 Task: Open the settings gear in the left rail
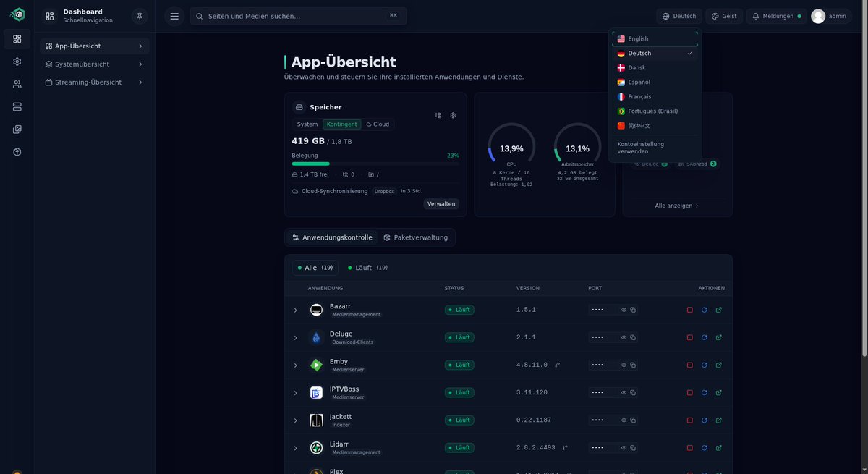[x=17, y=62]
